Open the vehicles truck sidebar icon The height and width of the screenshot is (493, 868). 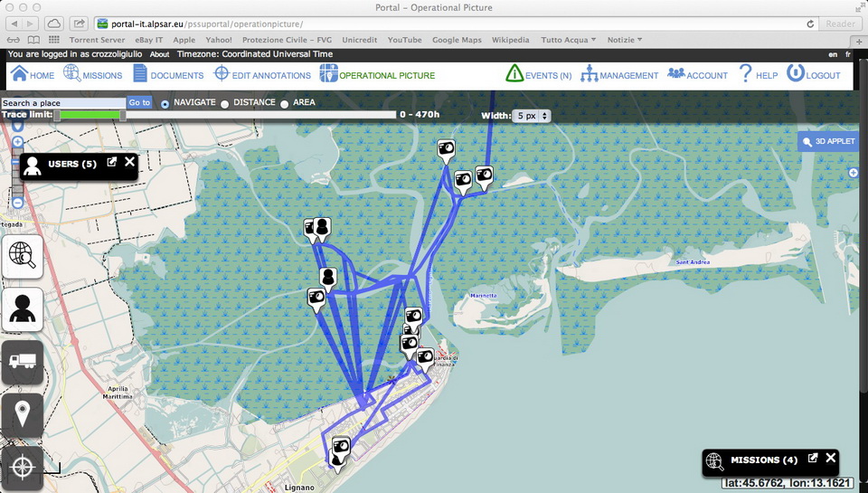coord(23,362)
